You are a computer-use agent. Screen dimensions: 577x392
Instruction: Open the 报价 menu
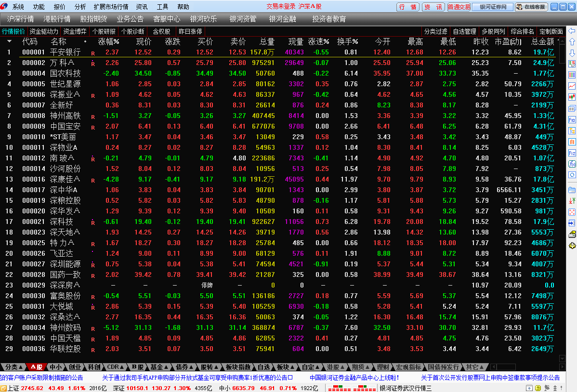pos(59,7)
